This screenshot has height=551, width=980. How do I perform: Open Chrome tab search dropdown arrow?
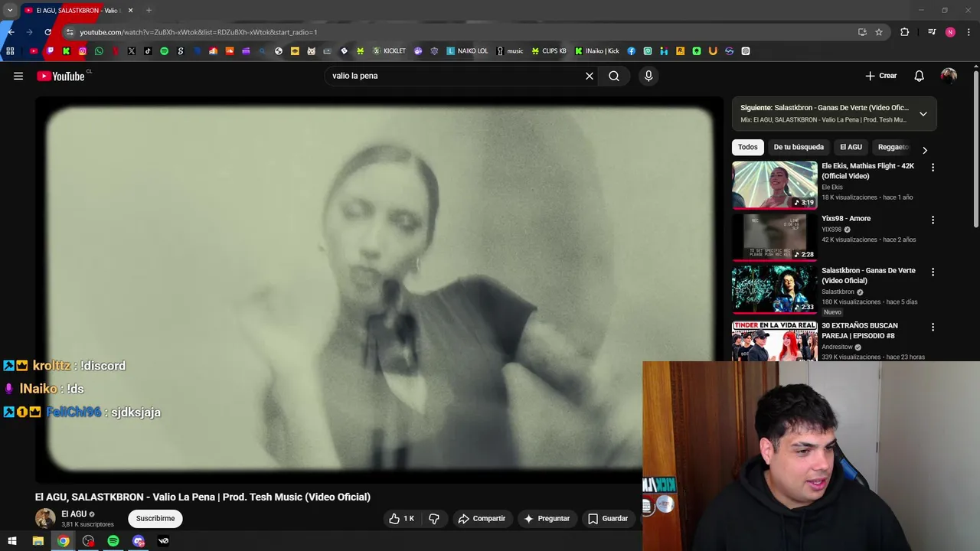pos(10,11)
